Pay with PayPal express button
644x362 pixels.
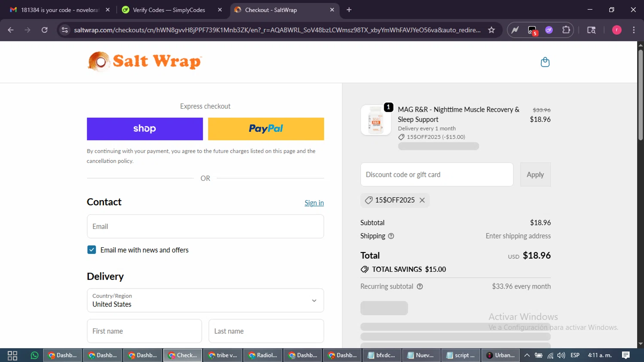[x=266, y=129]
